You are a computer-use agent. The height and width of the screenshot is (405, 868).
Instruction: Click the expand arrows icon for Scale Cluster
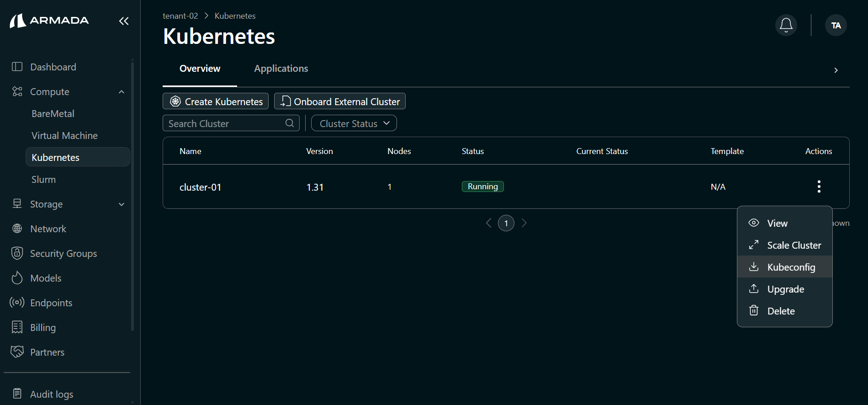pyautogui.click(x=754, y=245)
